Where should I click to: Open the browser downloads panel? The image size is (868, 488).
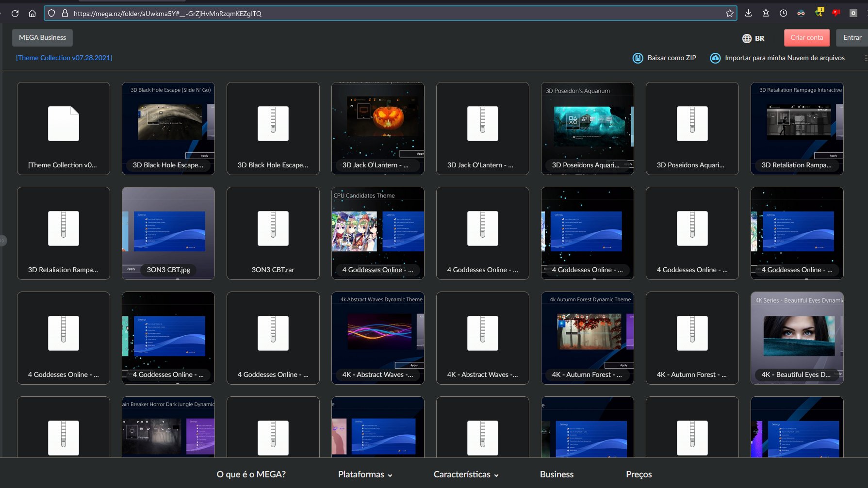coord(749,14)
